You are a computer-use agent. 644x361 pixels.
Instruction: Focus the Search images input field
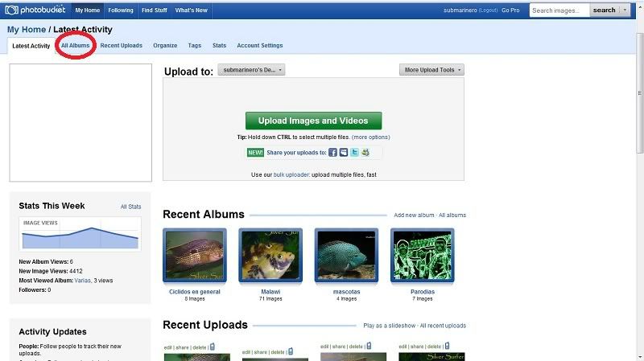(x=559, y=10)
